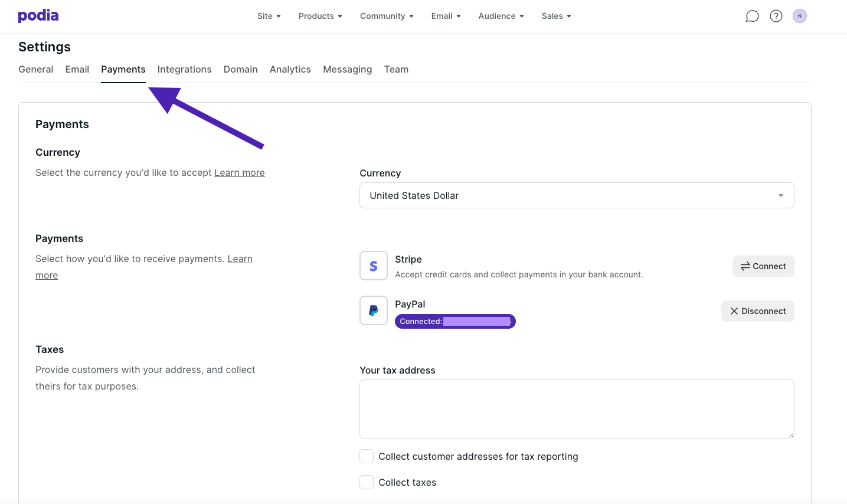Open the currency Learn more link
This screenshot has height=504, width=847.
[239, 172]
